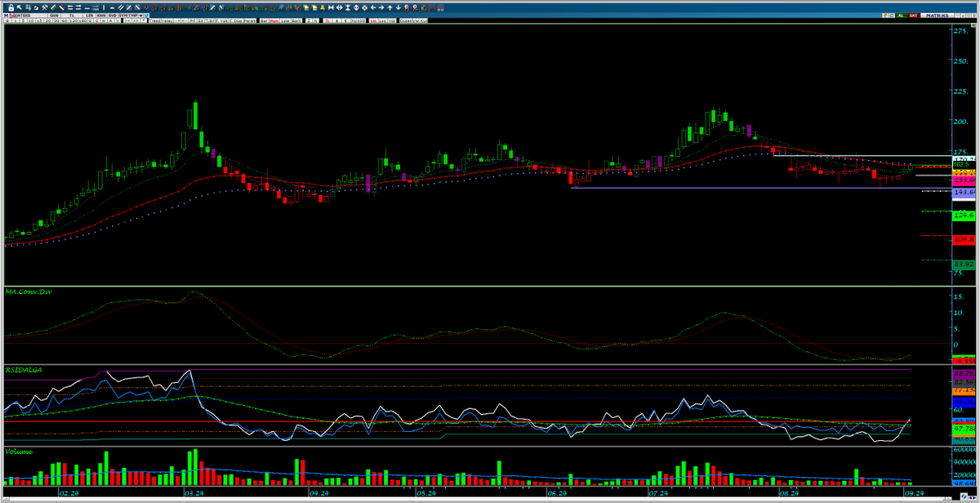Set price scale to Log
The image size is (980, 503).
[x=383, y=20]
